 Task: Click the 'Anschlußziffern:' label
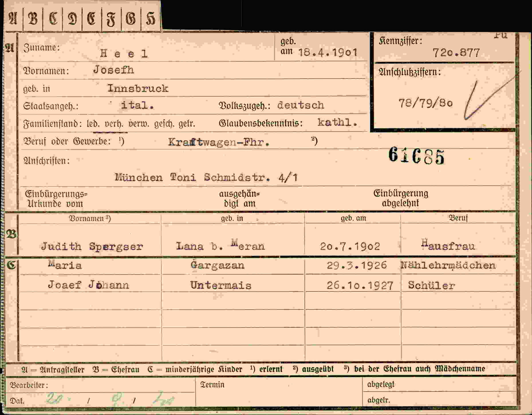point(410,72)
